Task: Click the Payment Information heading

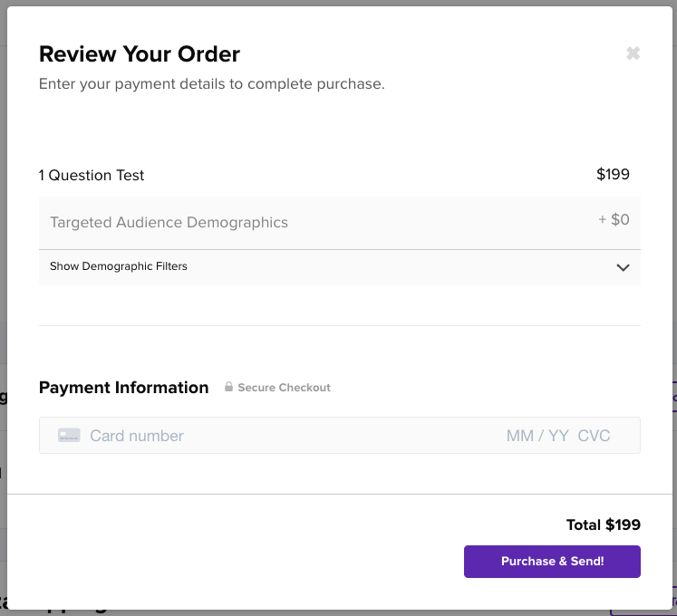Action: 124,388
